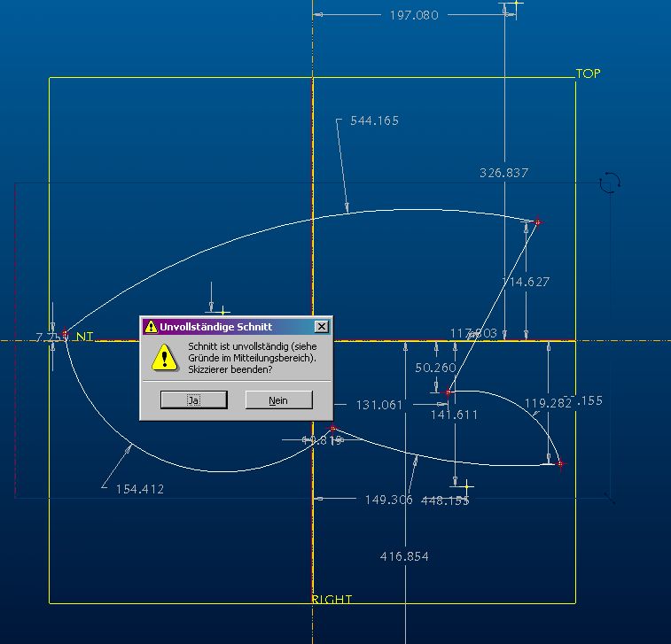Select the 544.165 radius dimension
The height and width of the screenshot is (644, 671).
(x=374, y=120)
